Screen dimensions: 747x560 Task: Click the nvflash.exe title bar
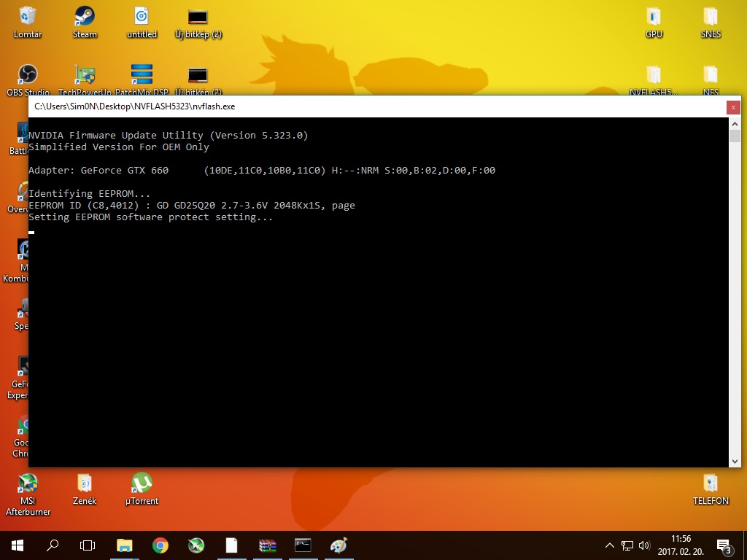376,106
